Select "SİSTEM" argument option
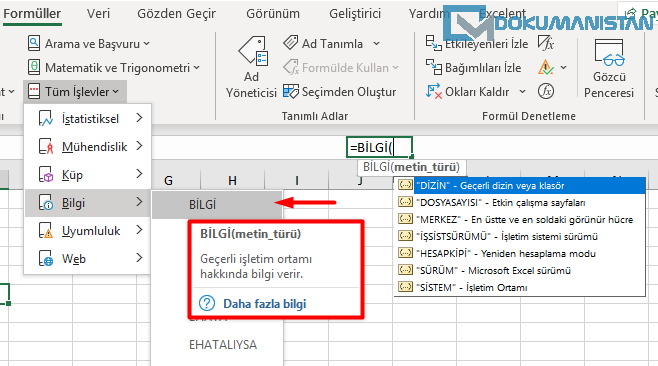Viewport: 658px width, 366px height. pos(520,288)
